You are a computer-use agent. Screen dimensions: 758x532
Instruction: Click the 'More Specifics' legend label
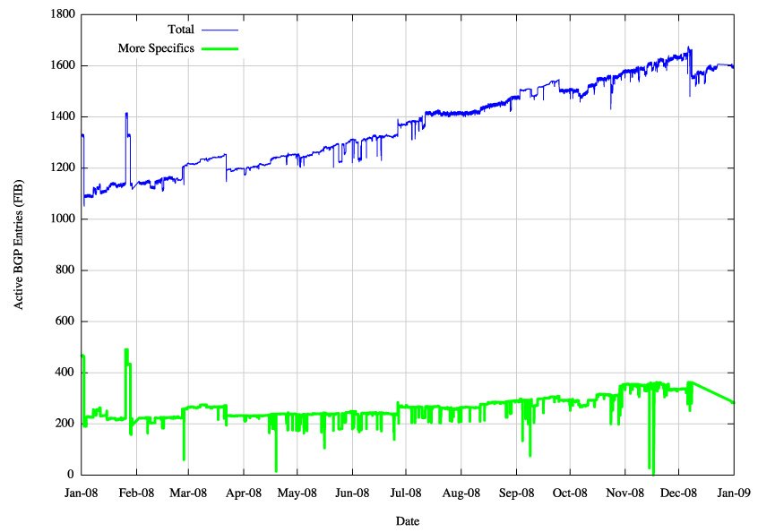[156, 48]
